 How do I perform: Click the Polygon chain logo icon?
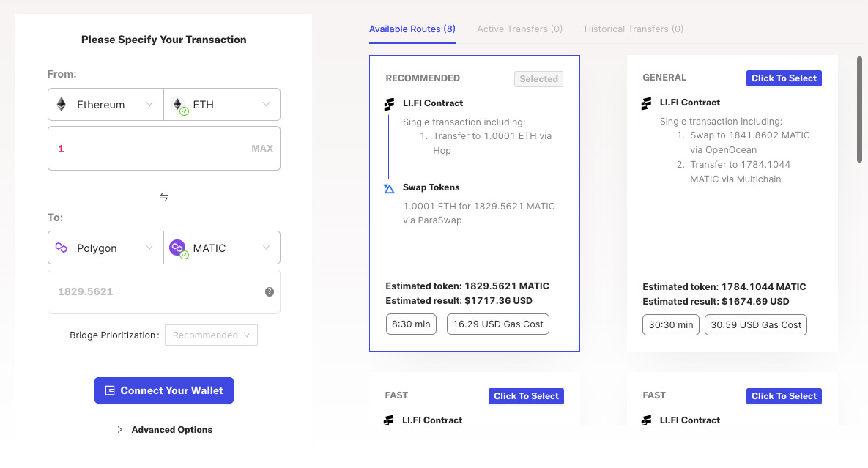tap(62, 248)
